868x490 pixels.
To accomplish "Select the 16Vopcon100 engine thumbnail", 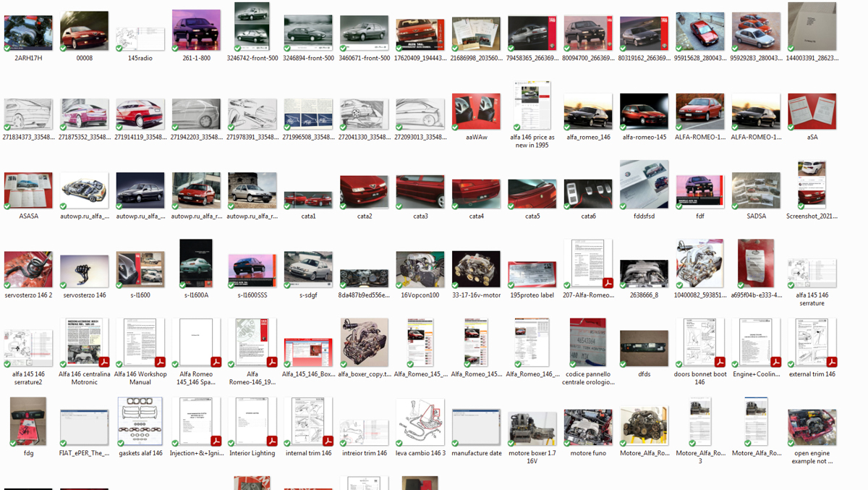I will 420,270.
